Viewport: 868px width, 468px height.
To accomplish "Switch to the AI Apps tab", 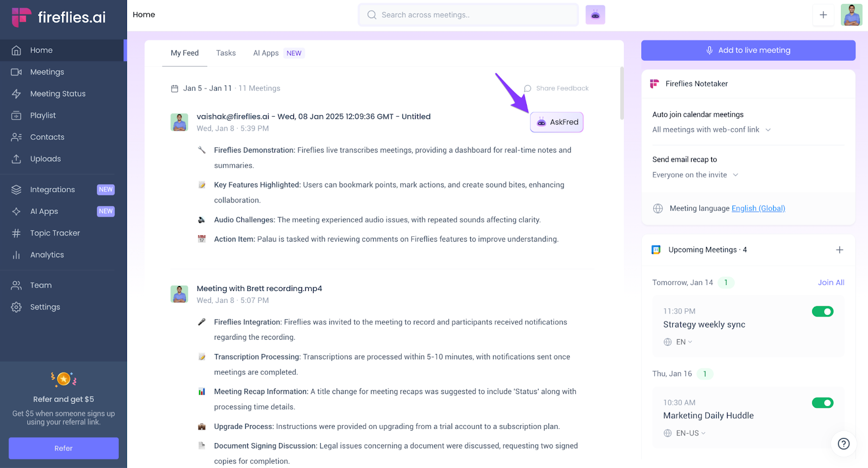I will coord(266,53).
